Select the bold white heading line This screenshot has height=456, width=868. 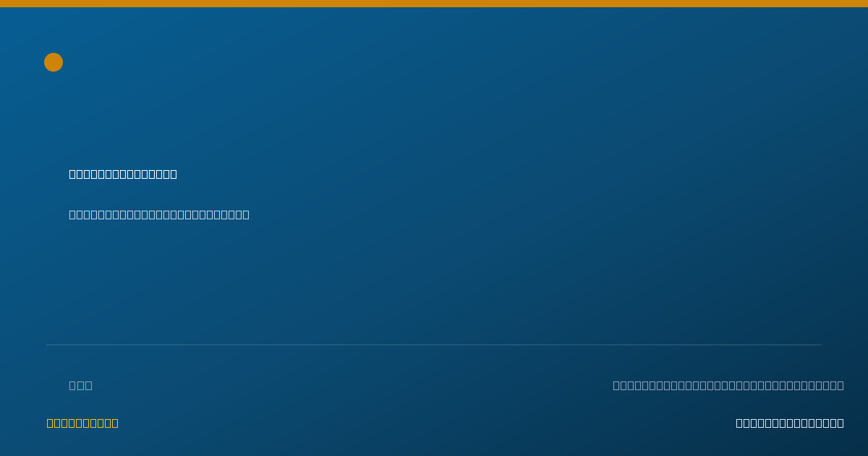click(x=123, y=174)
